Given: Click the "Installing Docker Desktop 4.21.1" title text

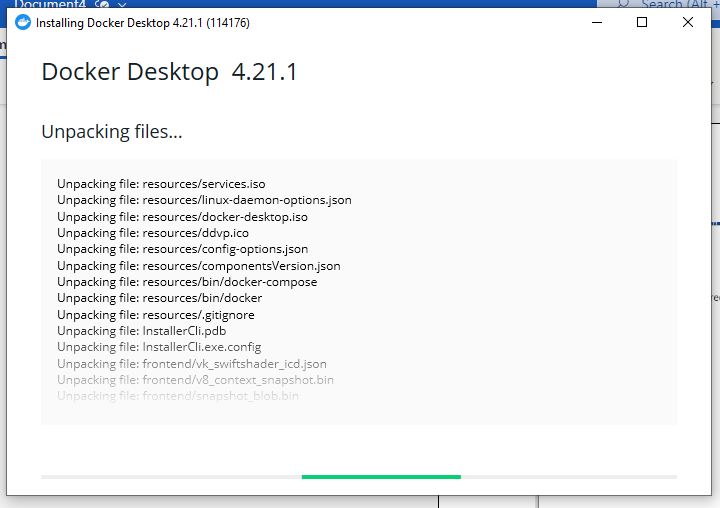Looking at the screenshot, I should (142, 23).
